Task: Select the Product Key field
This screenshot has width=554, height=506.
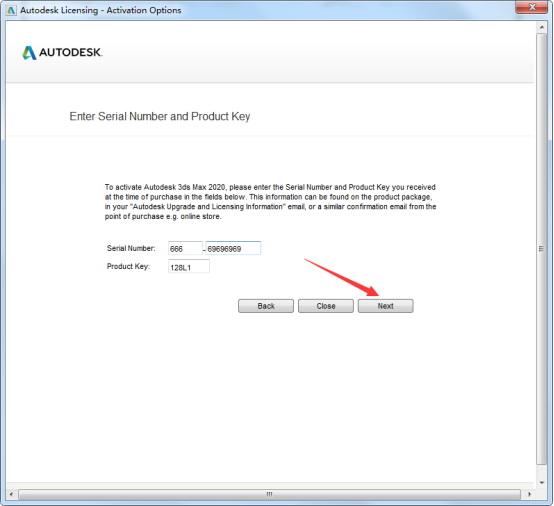Action: point(189,266)
